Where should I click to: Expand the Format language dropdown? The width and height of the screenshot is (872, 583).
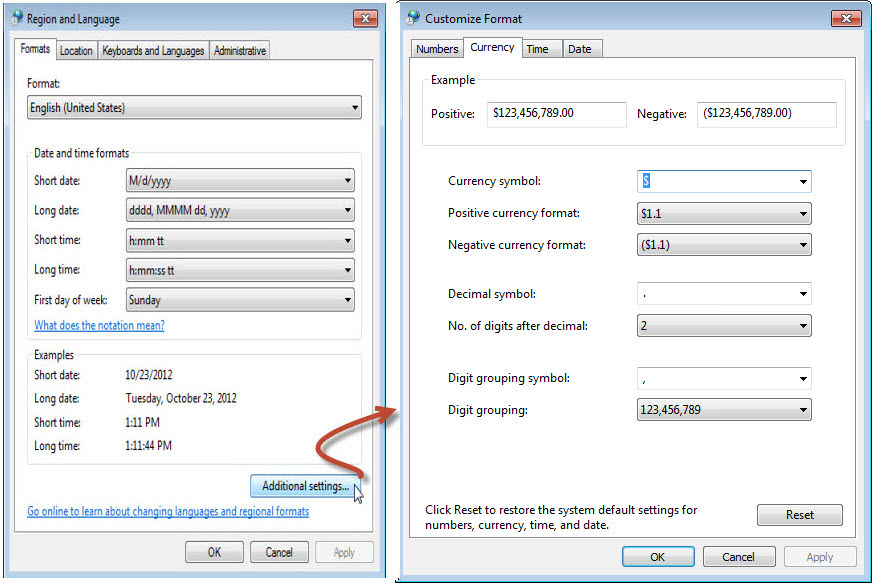pos(194,108)
